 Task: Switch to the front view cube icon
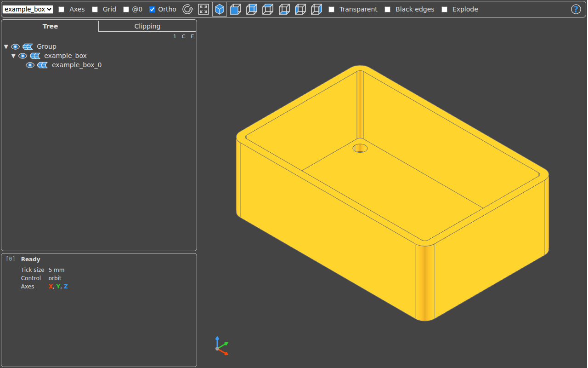pos(236,9)
